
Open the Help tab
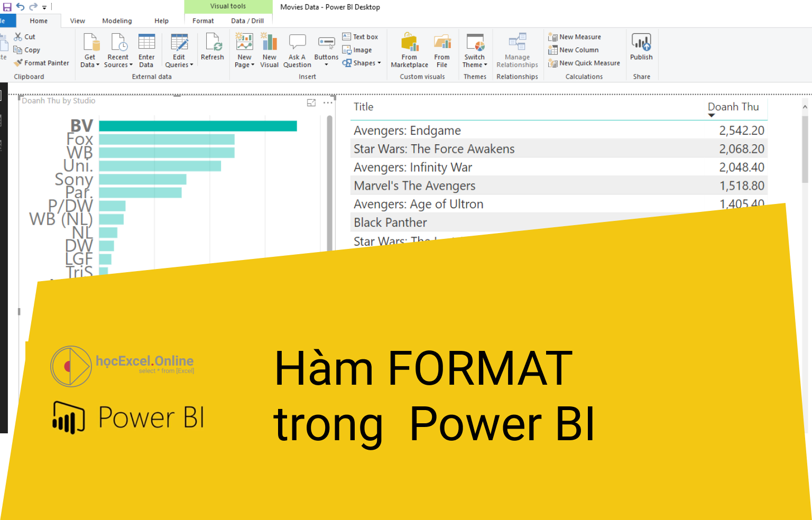click(x=162, y=21)
